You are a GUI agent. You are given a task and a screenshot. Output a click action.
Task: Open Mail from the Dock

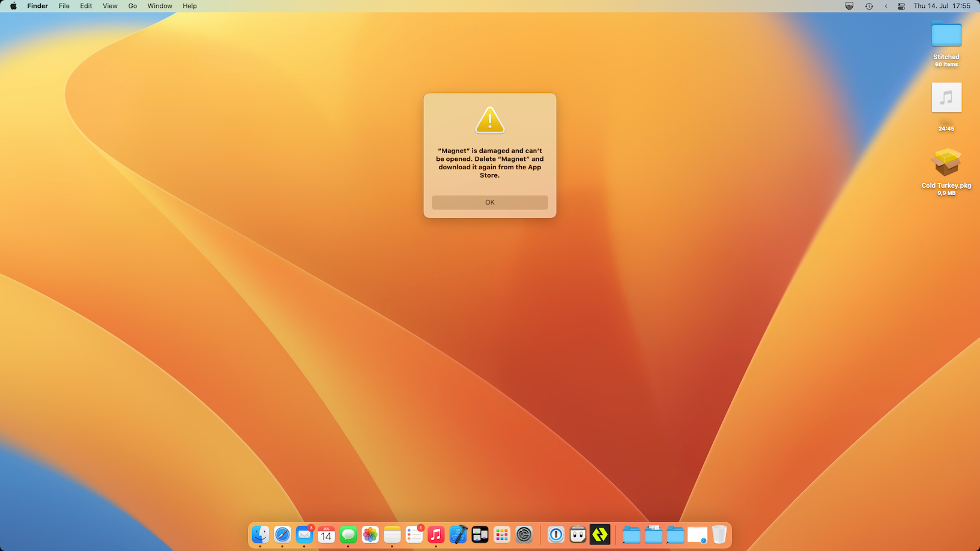tap(304, 534)
